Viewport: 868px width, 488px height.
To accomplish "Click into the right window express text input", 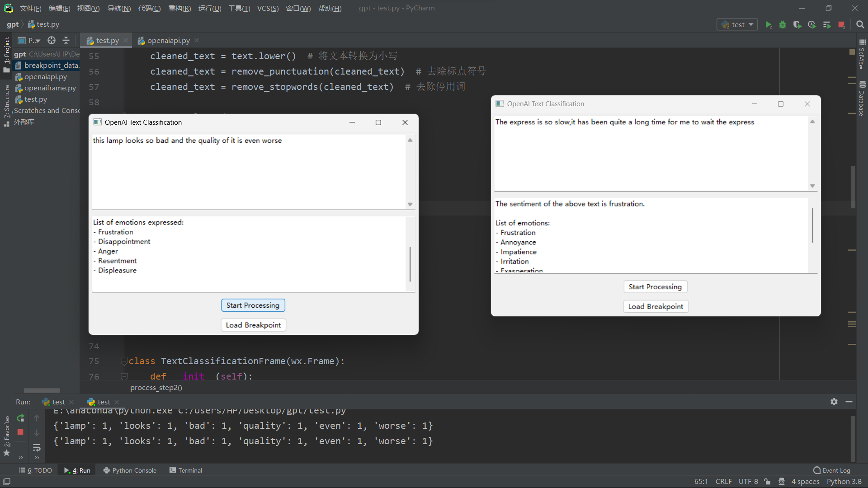I will click(x=651, y=154).
